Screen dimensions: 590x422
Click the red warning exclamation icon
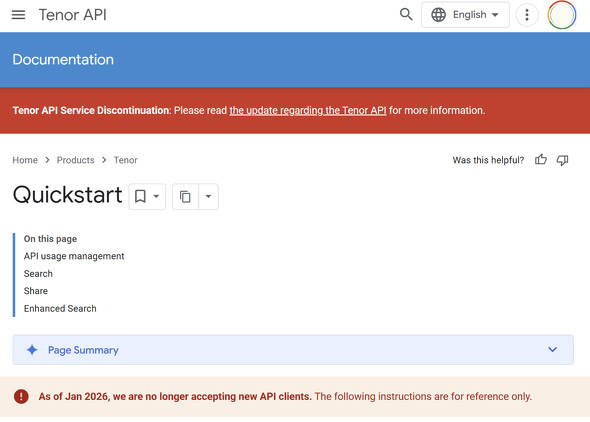tap(21, 396)
